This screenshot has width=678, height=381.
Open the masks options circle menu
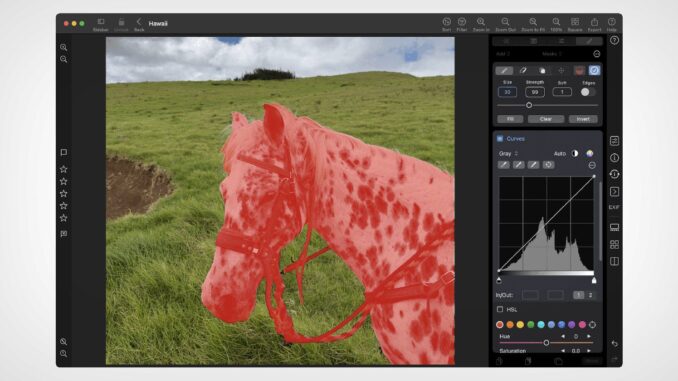tap(597, 54)
